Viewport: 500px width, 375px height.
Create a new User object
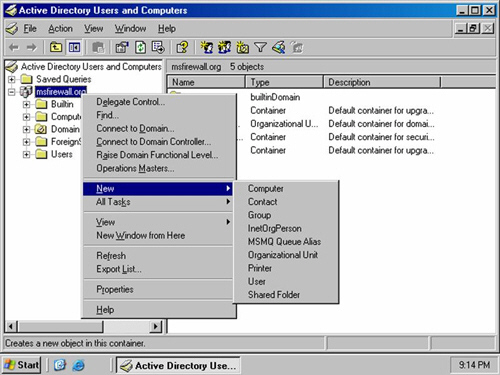tap(286, 282)
